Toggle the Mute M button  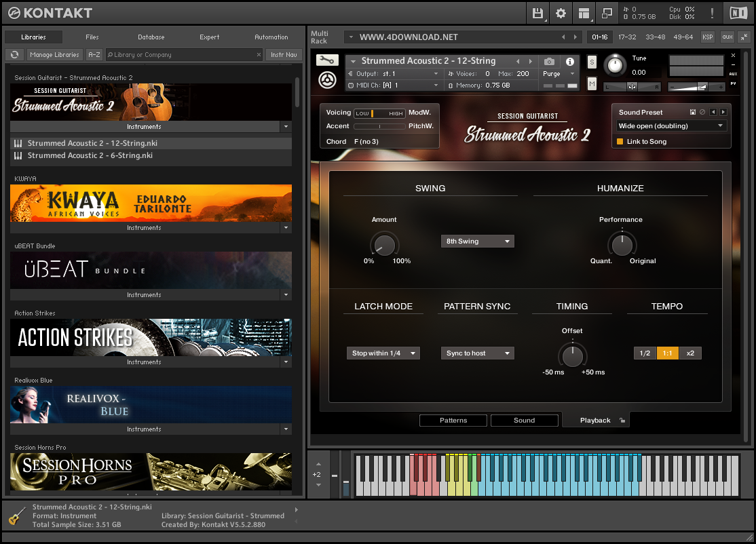click(592, 84)
